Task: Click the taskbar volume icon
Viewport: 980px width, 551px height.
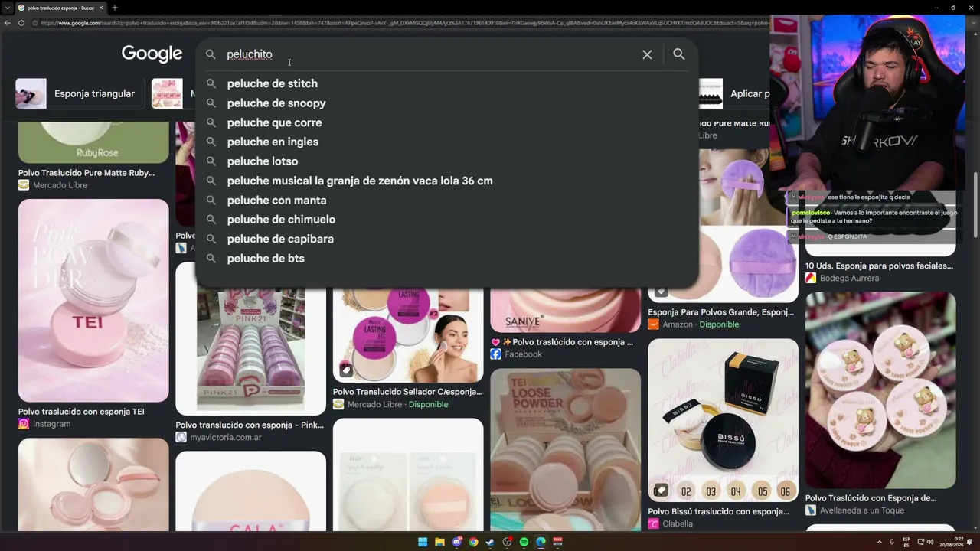Action: 930,543
